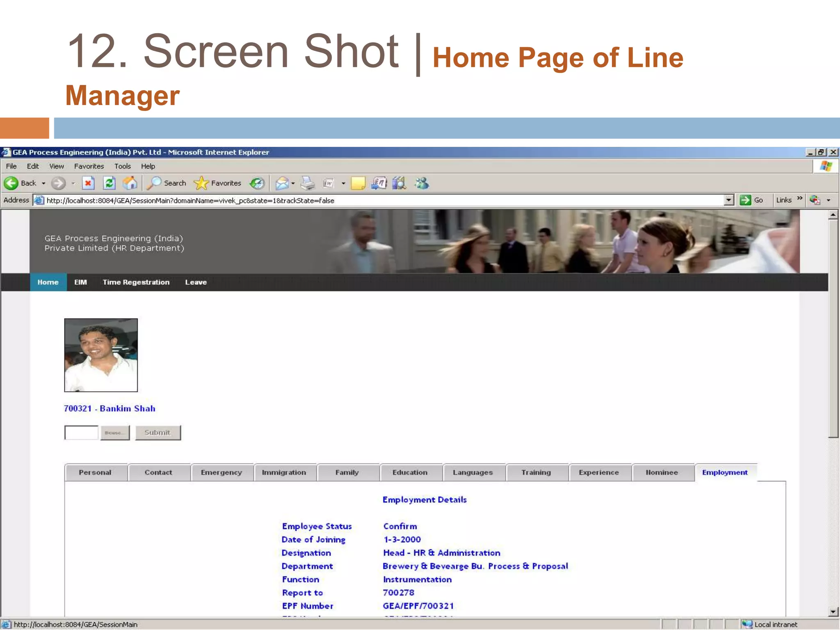Click the Forward arrow icon
This screenshot has height=630, width=840.
point(58,183)
